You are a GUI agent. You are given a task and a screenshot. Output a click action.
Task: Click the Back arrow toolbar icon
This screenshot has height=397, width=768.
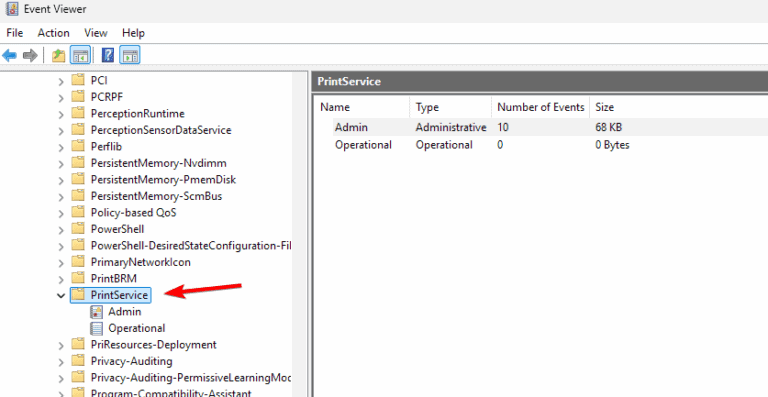[9, 55]
